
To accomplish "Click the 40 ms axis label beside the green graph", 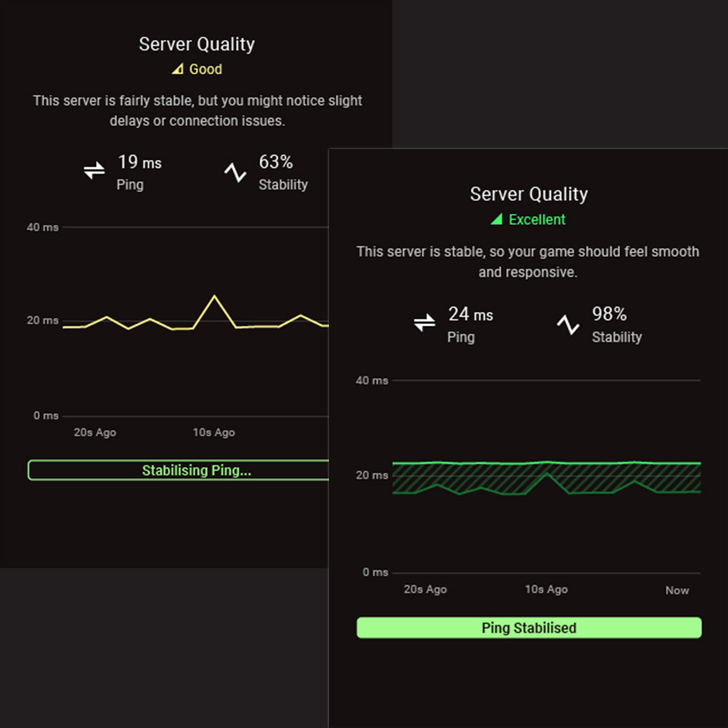I will coord(372,381).
